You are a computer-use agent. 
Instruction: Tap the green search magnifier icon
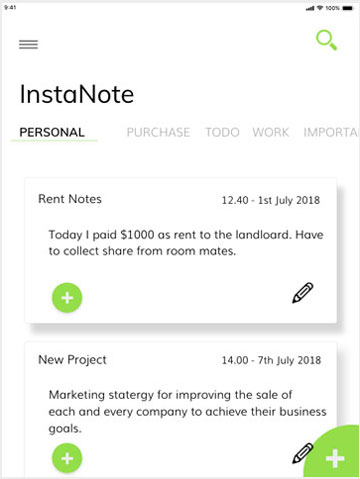tap(326, 40)
